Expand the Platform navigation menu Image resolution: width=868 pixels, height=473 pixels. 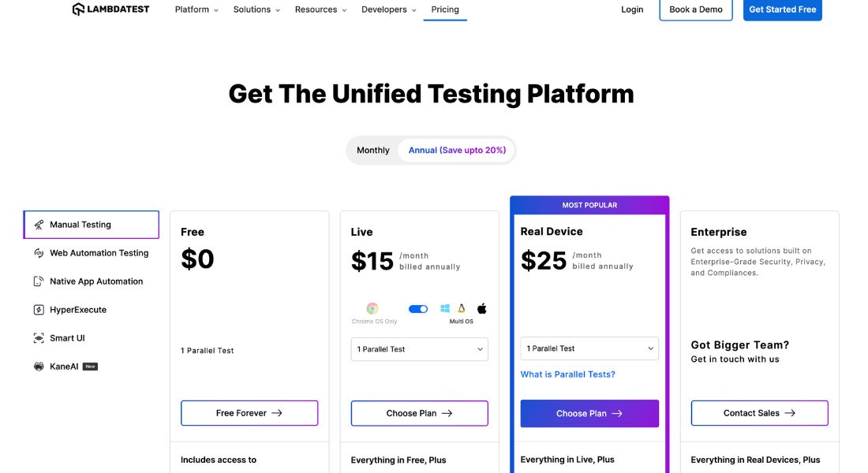pos(196,9)
